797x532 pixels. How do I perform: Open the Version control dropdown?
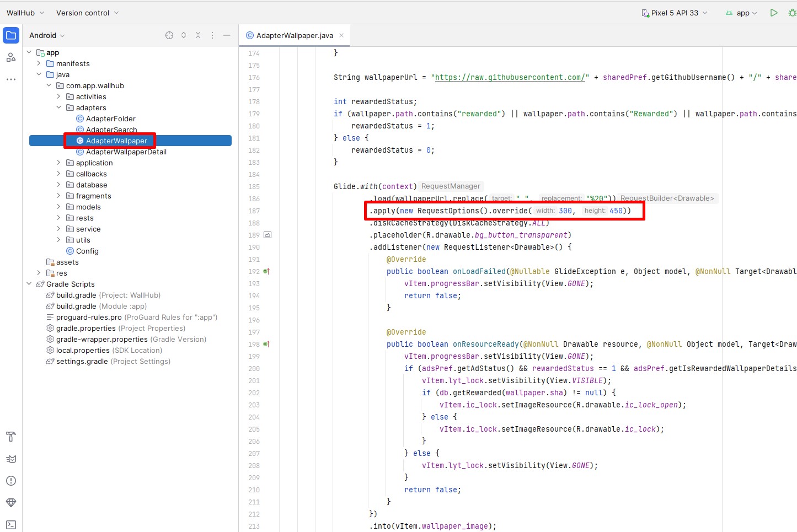(x=88, y=13)
